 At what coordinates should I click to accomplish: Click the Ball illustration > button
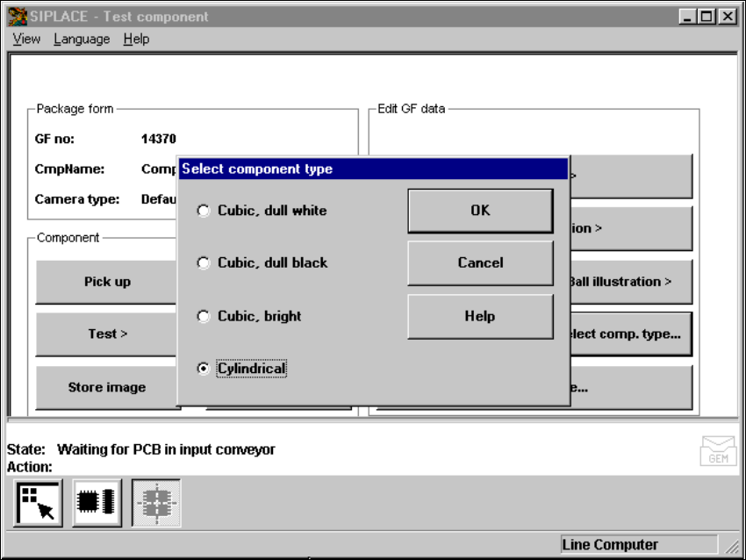coord(631,282)
